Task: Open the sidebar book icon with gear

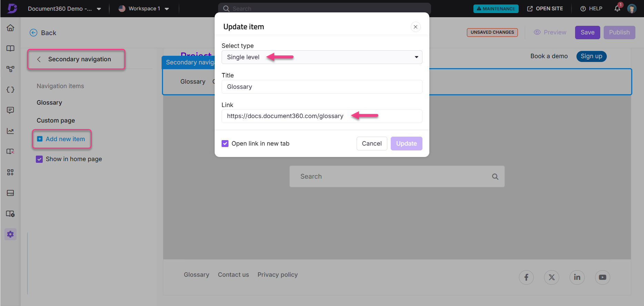Action: [x=10, y=214]
